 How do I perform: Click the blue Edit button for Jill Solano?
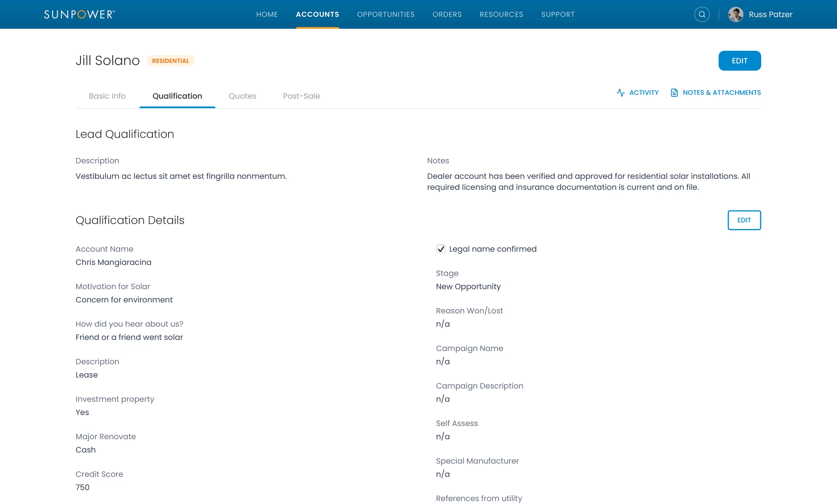point(740,61)
